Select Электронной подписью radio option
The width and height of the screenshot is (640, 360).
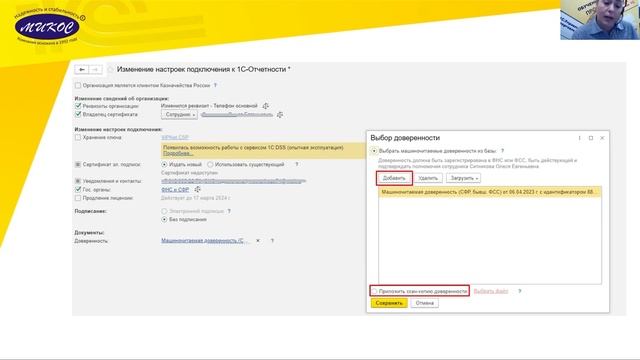(x=164, y=211)
